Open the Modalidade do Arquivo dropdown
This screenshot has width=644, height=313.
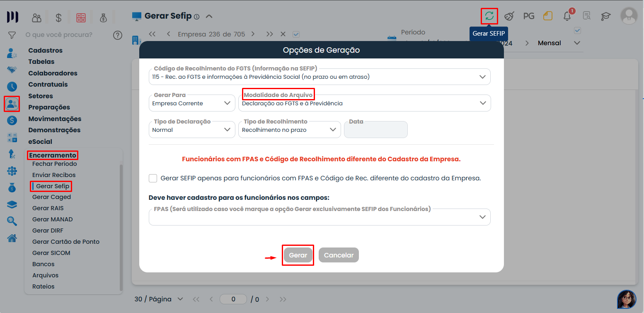point(364,103)
